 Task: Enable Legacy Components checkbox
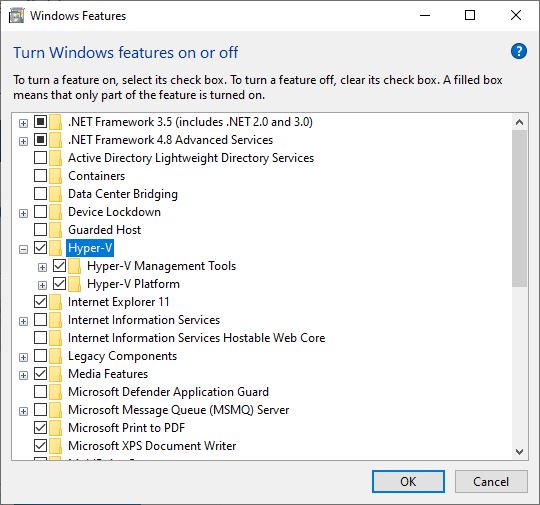(41, 355)
